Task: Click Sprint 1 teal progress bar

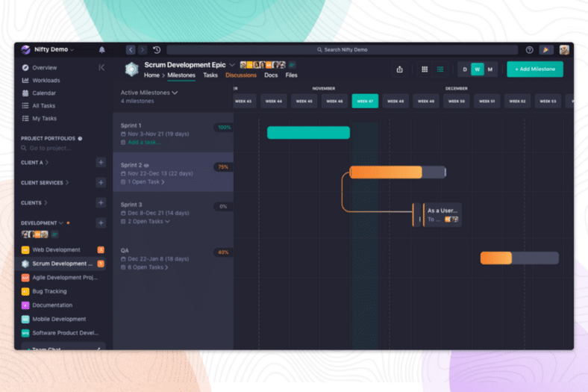Action: [308, 133]
